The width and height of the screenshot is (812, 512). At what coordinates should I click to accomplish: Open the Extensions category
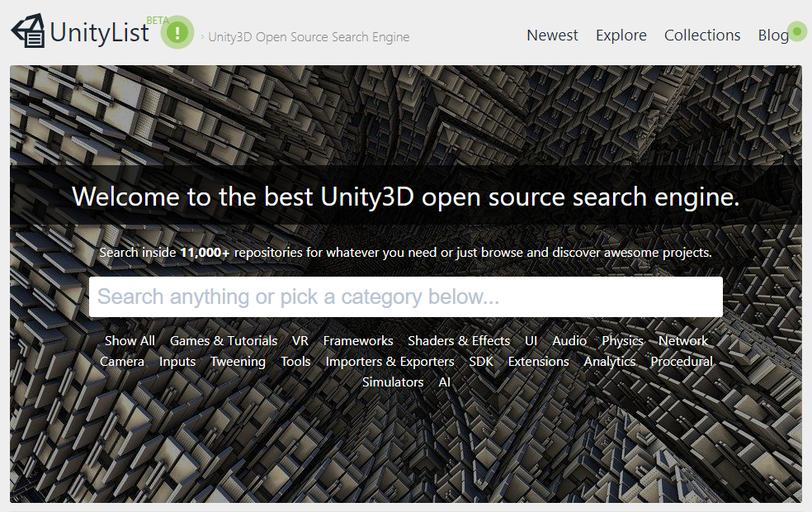coord(539,362)
